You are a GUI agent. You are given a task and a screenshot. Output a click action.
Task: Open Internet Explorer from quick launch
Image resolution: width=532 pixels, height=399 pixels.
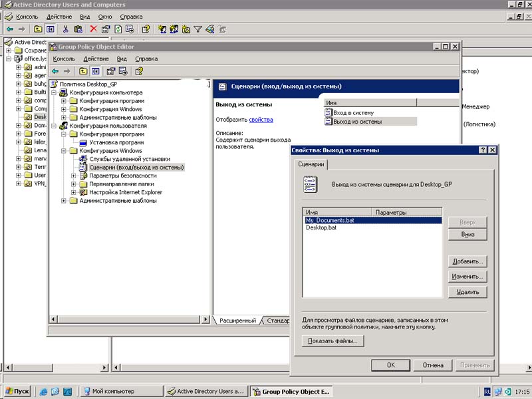44,392
